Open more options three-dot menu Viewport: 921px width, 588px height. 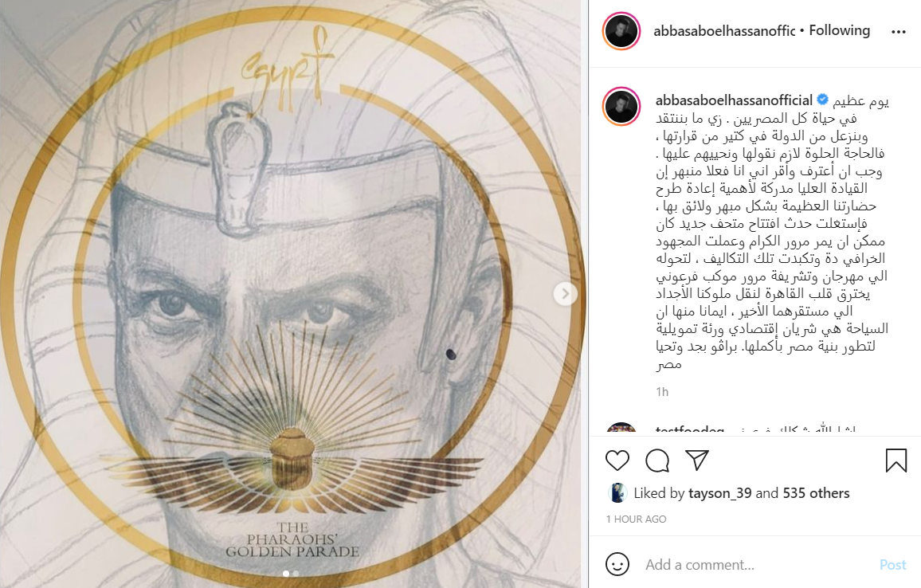pyautogui.click(x=899, y=32)
